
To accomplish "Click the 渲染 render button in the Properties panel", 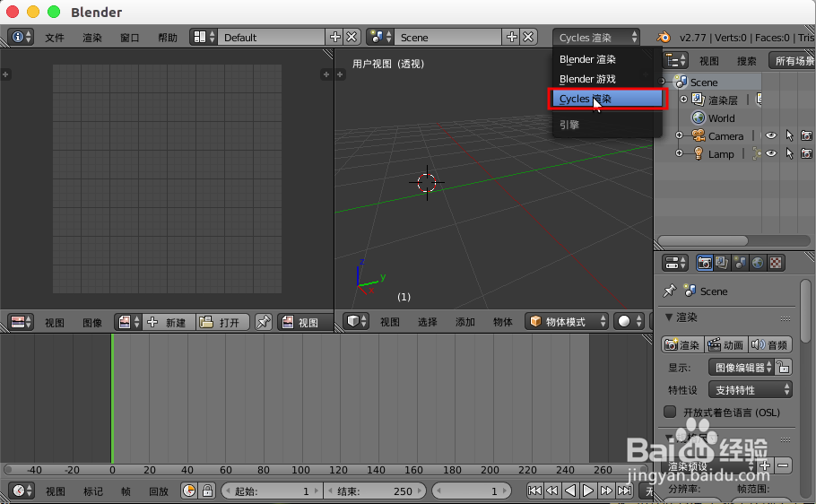I will tap(682, 344).
